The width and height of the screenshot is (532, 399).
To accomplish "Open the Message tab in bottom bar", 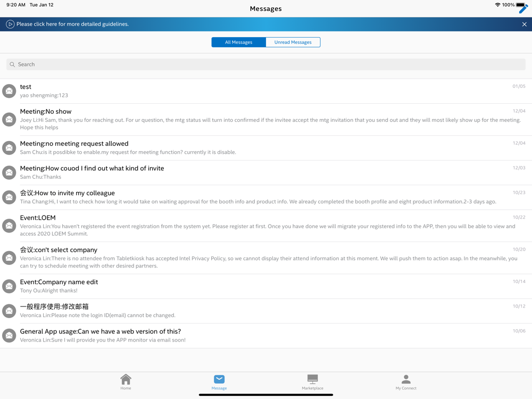I will click(219, 382).
